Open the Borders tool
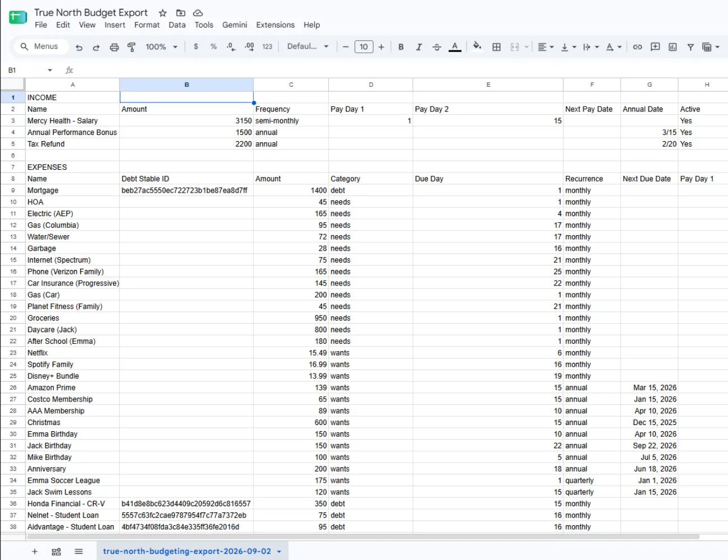 tap(496, 47)
